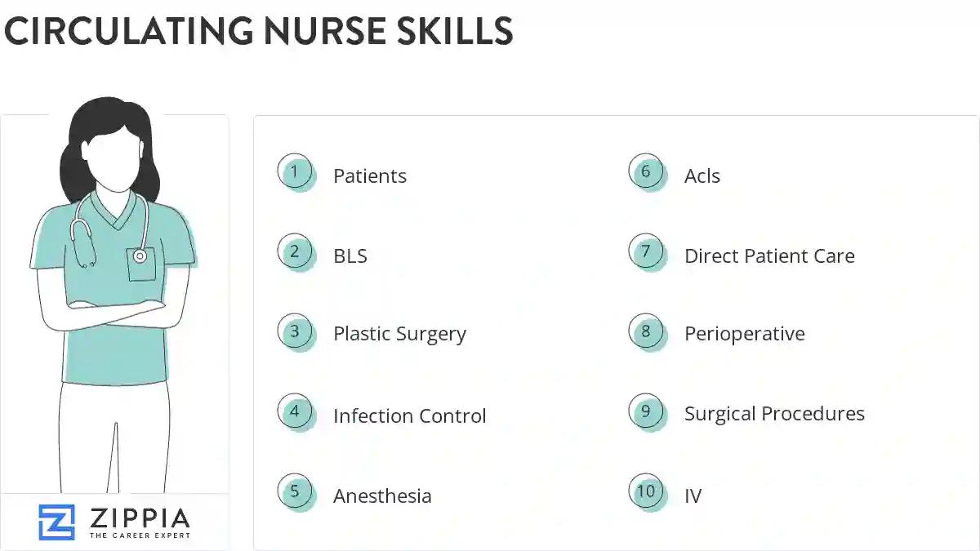Select the Anesthesia skill text

382,496
